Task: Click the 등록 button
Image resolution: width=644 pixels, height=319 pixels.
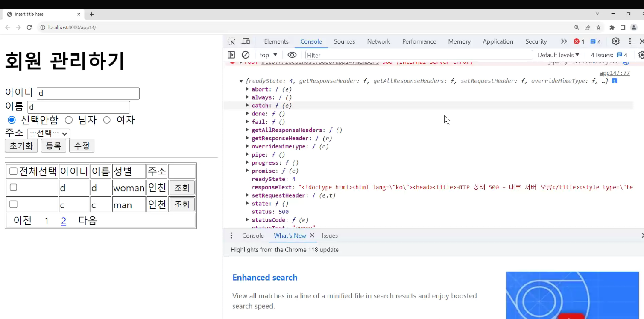Action: coord(53,146)
